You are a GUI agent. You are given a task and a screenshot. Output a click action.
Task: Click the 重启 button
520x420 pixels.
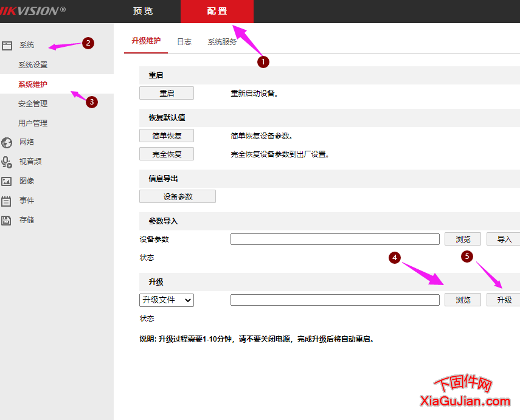[167, 93]
